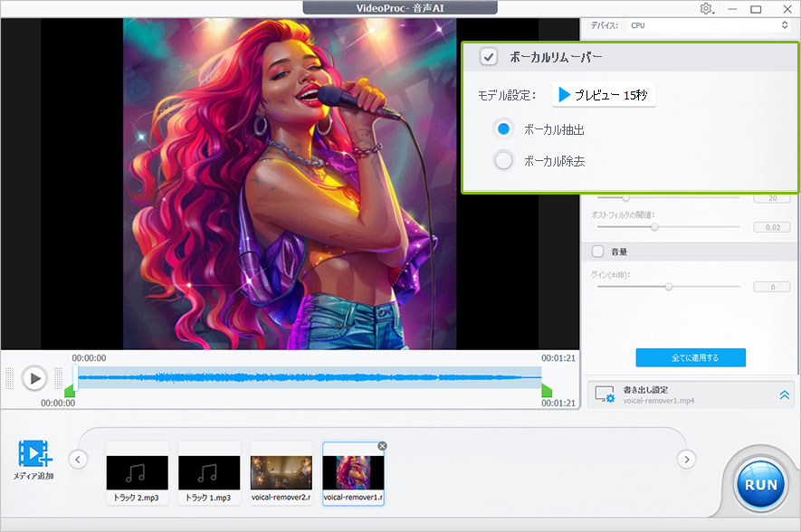Click the post filter value field 0.02

(x=772, y=227)
